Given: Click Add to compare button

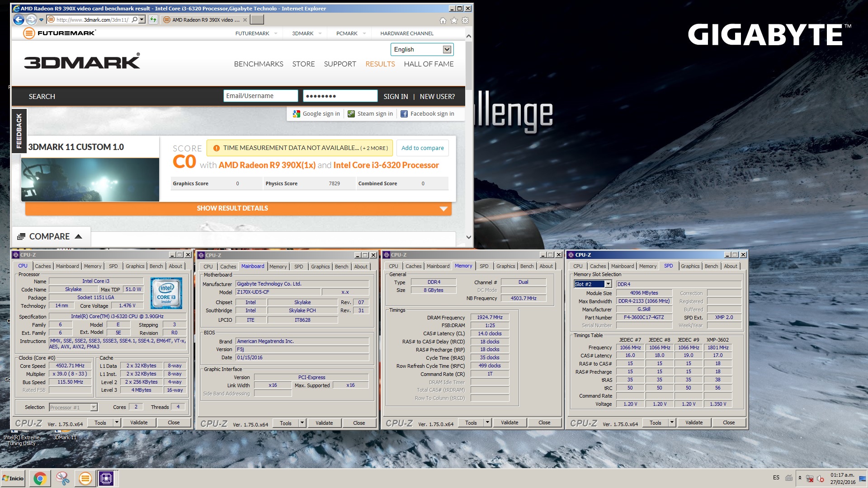Looking at the screenshot, I should [x=423, y=148].
